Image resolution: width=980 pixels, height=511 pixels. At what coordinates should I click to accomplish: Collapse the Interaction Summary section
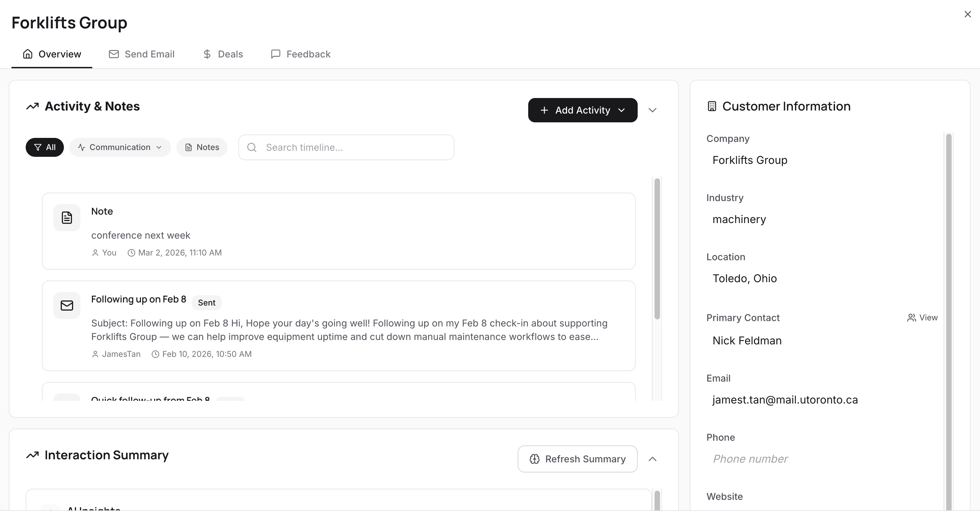pos(653,459)
